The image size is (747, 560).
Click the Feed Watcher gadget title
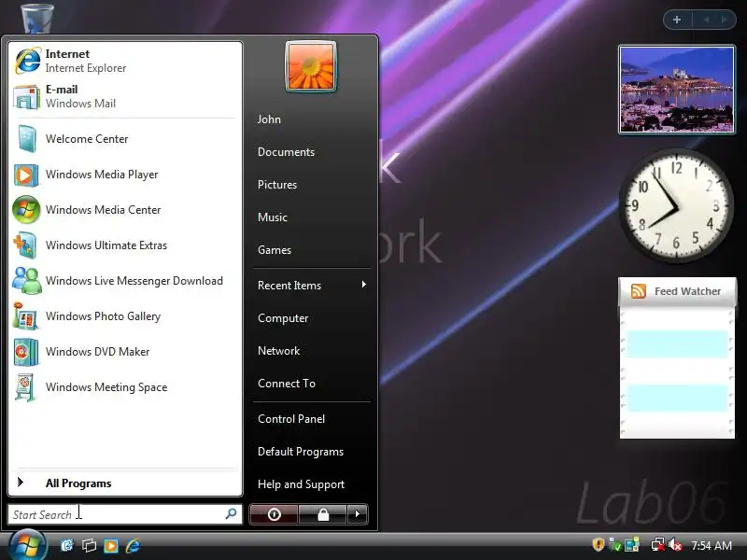[x=687, y=291]
